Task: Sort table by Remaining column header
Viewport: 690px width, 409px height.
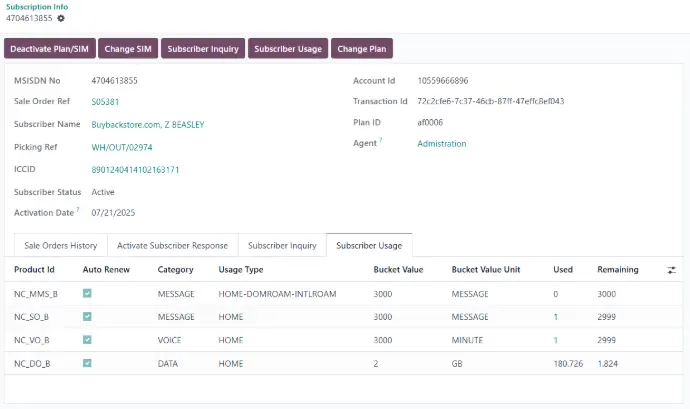Action: pos(617,270)
